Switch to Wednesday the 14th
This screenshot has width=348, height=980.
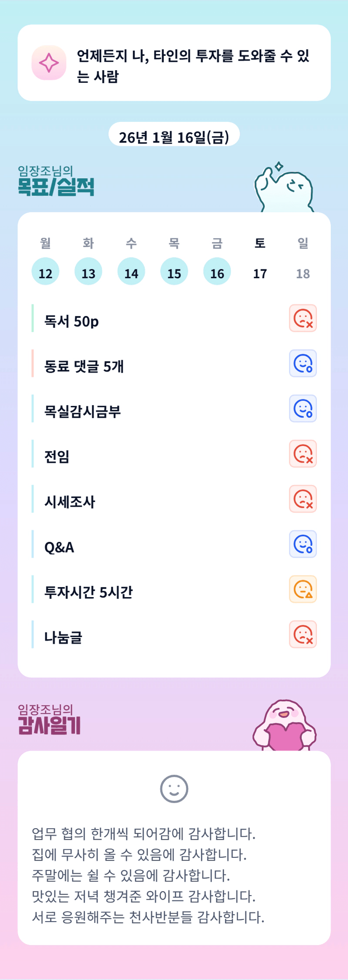pos(131,271)
